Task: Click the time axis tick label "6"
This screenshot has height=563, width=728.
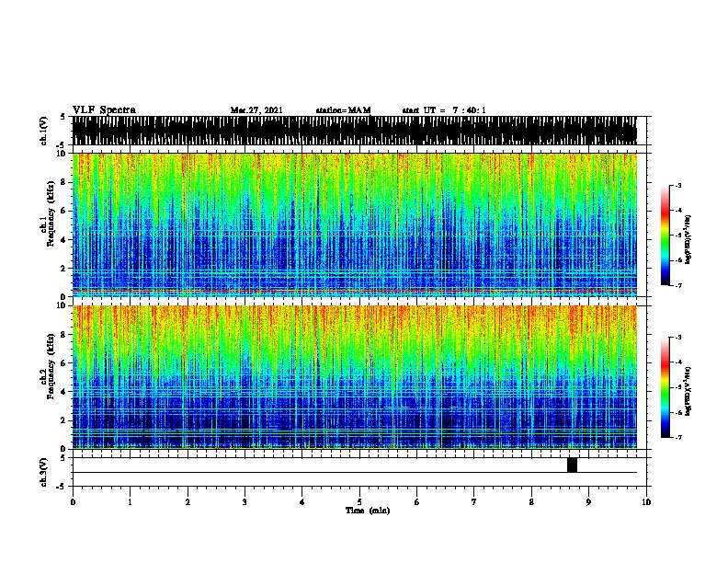Action: pyautogui.click(x=417, y=502)
